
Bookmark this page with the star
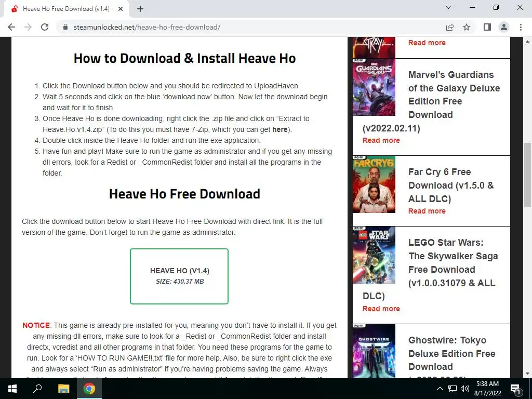[x=467, y=27]
